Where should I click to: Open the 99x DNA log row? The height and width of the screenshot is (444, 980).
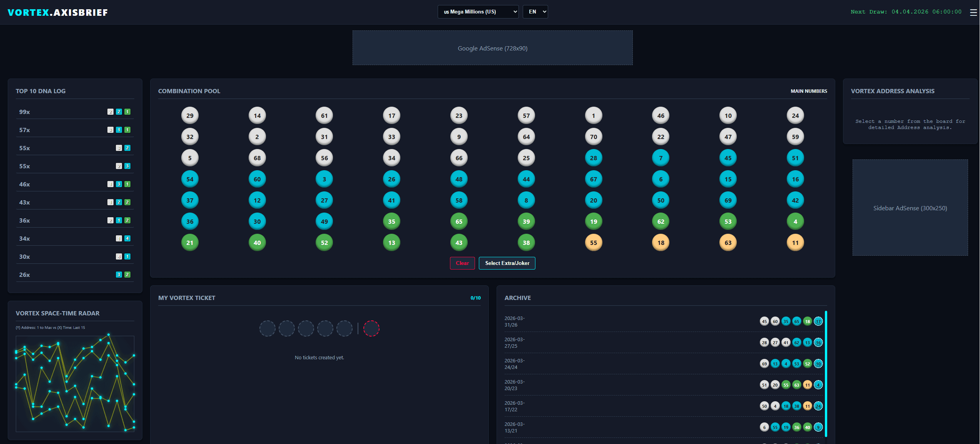[75, 112]
